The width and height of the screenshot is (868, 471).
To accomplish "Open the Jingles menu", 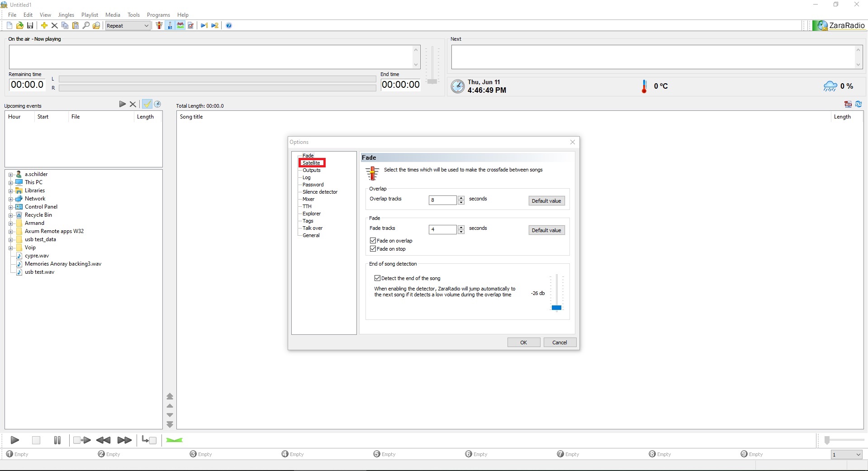I will click(66, 15).
